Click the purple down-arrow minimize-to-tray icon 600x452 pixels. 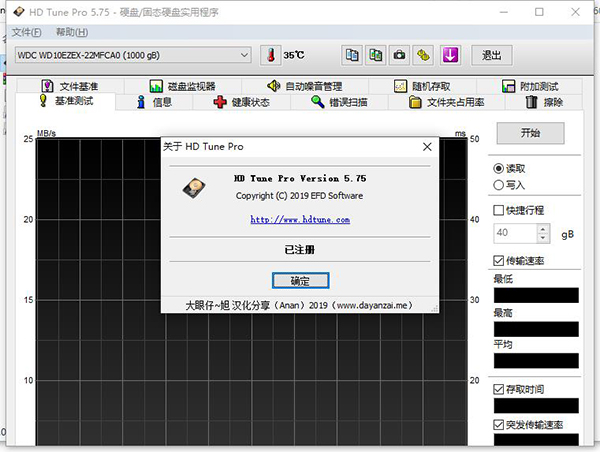(x=449, y=54)
